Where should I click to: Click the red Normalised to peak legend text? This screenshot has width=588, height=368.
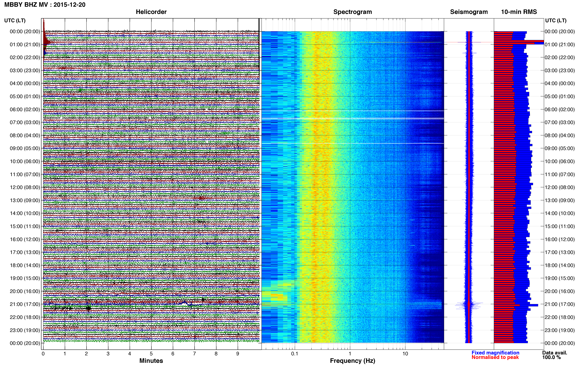pyautogui.click(x=495, y=357)
